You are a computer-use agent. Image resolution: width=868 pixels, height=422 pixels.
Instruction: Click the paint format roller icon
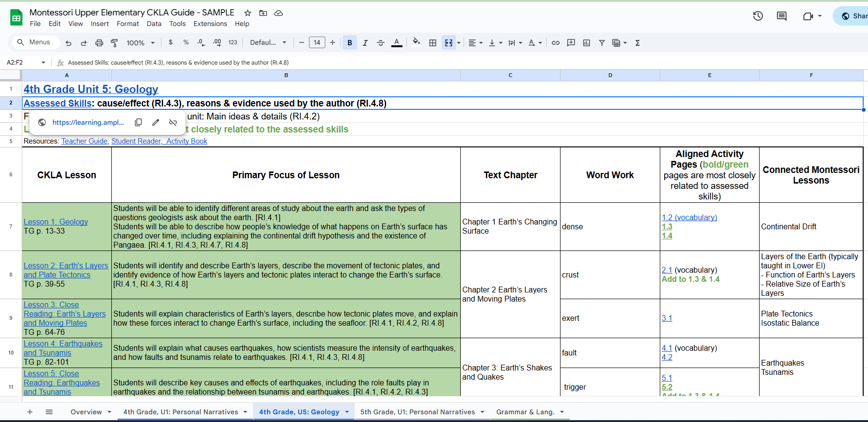coord(114,43)
